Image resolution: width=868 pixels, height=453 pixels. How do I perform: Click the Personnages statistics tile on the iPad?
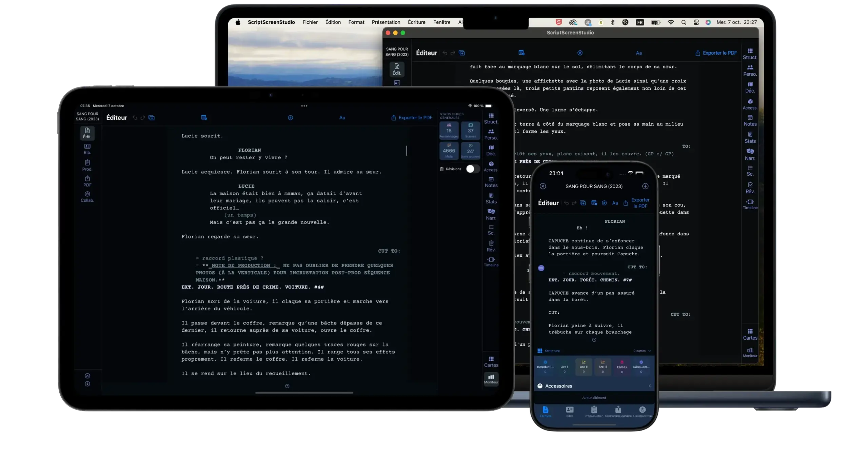(449, 131)
